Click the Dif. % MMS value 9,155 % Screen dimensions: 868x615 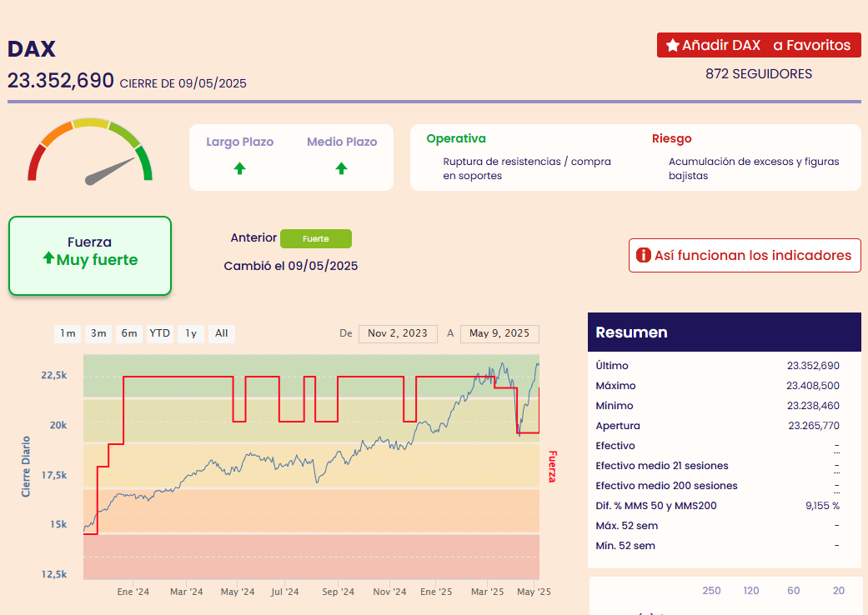click(823, 506)
